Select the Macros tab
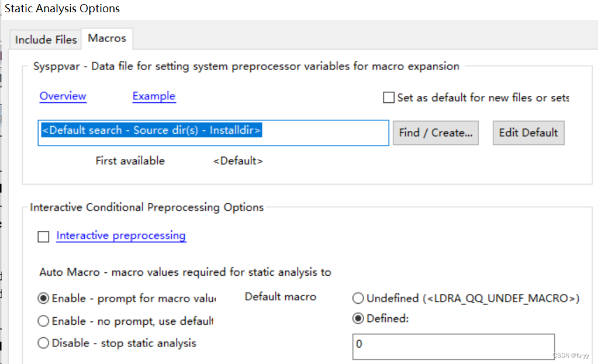 coord(107,38)
